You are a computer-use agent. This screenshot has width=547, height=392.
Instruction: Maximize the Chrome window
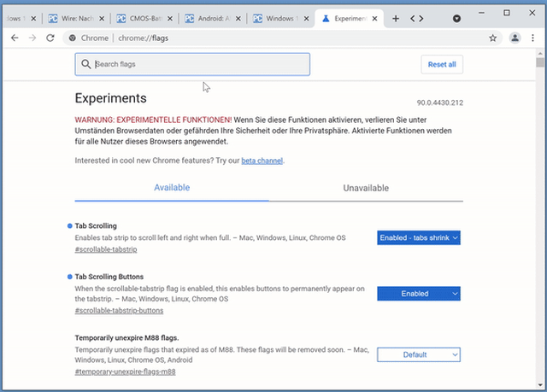tap(507, 13)
